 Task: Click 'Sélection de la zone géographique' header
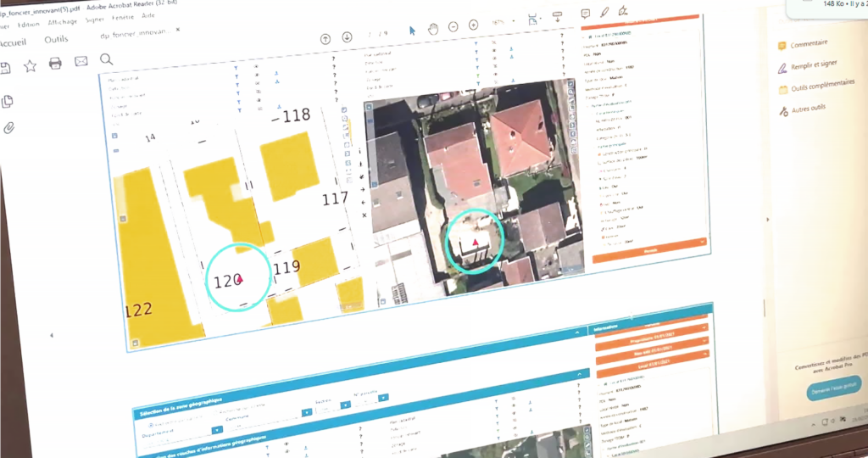[181, 406]
